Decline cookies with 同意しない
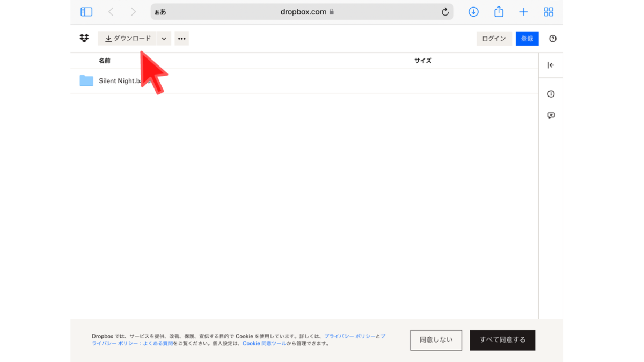This screenshot has height=362, width=644. tap(436, 340)
